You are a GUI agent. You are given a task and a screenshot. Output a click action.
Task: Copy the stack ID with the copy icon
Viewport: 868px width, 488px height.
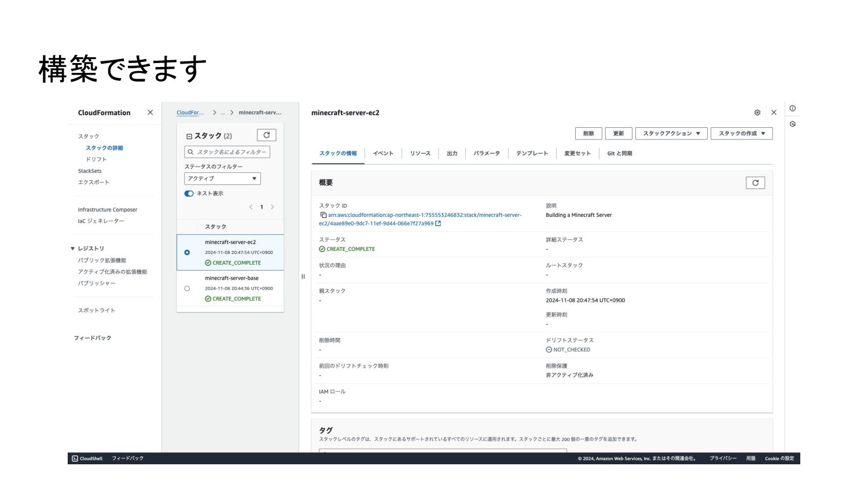pos(323,215)
